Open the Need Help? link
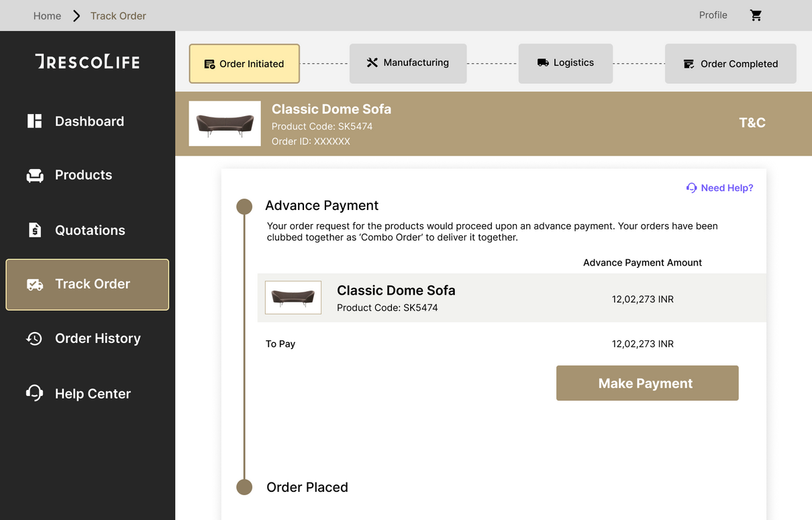 719,188
